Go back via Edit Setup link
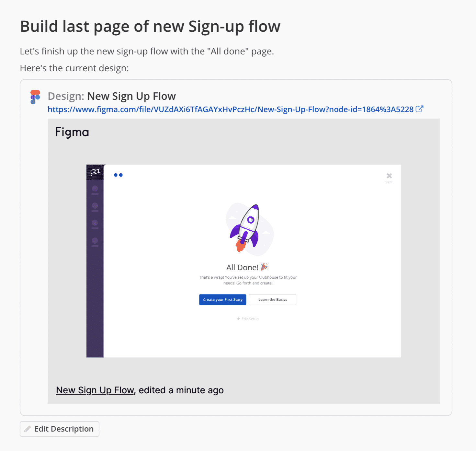 248,319
